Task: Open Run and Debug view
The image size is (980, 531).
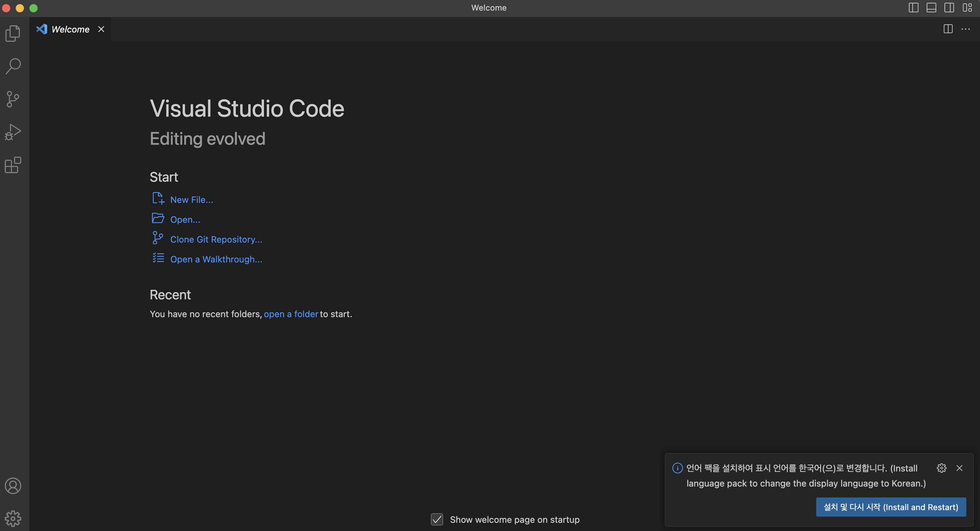Action: click(x=13, y=132)
